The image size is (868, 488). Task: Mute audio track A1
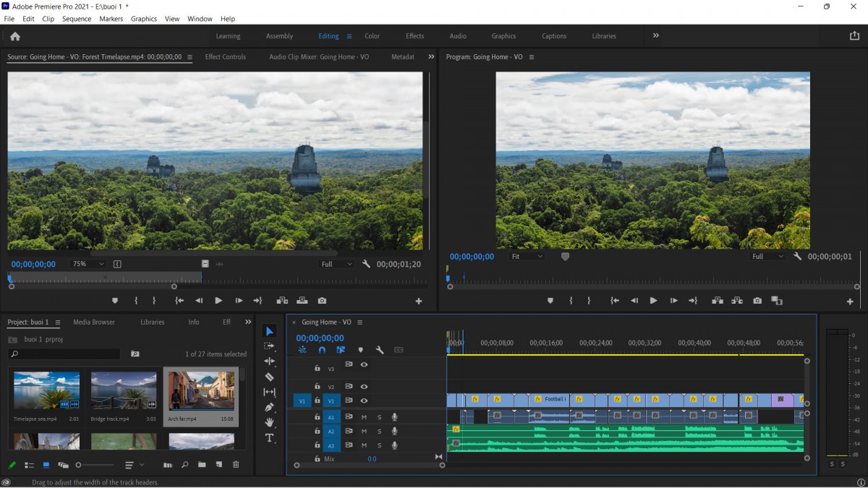364,417
